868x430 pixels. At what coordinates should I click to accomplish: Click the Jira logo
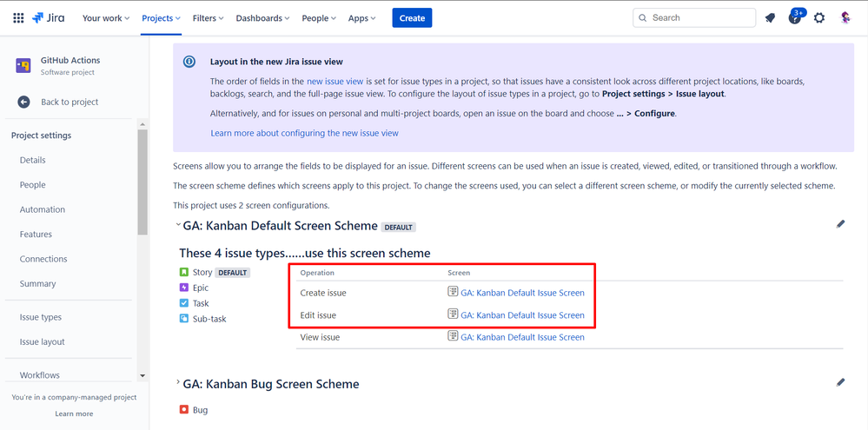(x=48, y=17)
